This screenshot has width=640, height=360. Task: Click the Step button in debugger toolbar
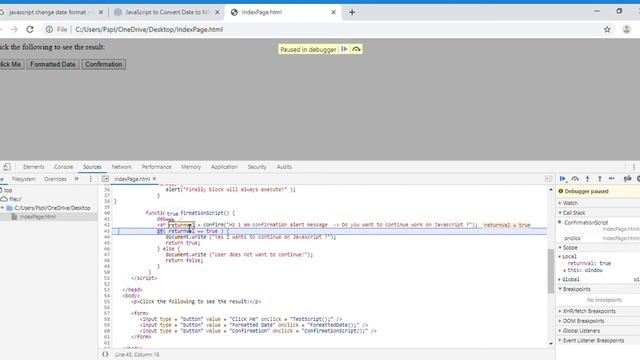click(612, 179)
